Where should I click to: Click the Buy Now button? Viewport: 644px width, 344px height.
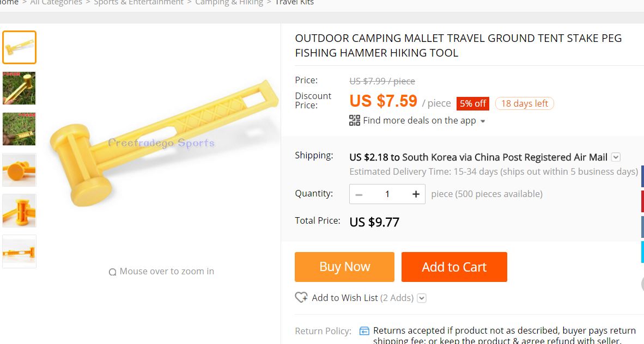point(344,267)
